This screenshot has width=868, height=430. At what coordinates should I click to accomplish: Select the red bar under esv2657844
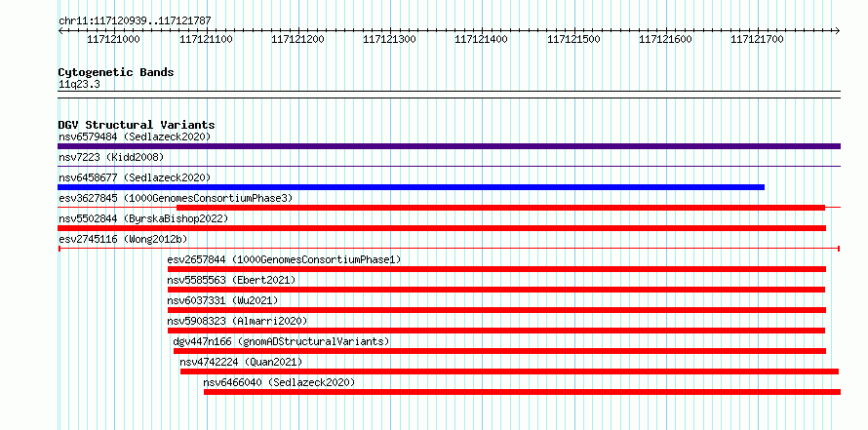coord(496,269)
